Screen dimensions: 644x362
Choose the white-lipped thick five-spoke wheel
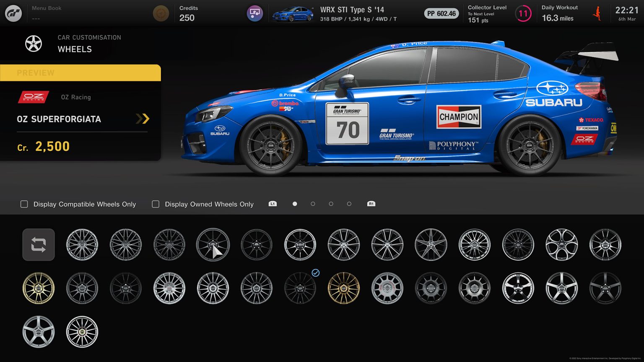coord(518,288)
